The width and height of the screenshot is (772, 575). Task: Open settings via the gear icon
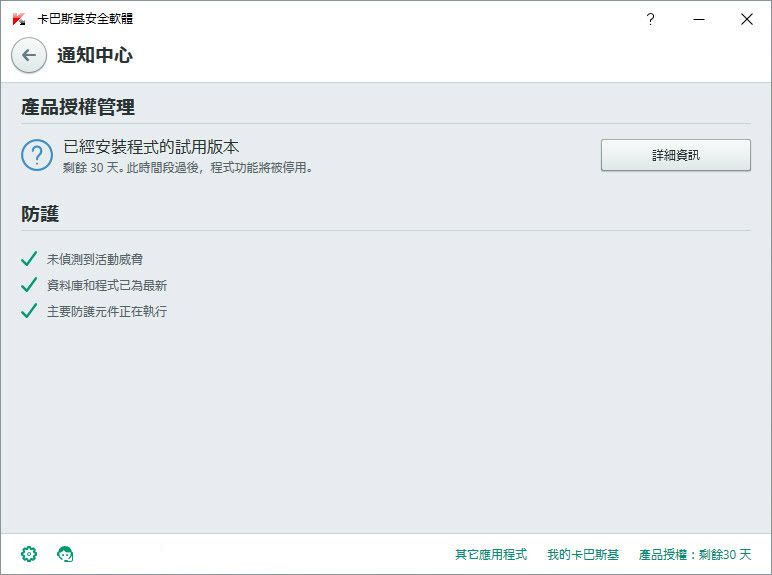[29, 554]
